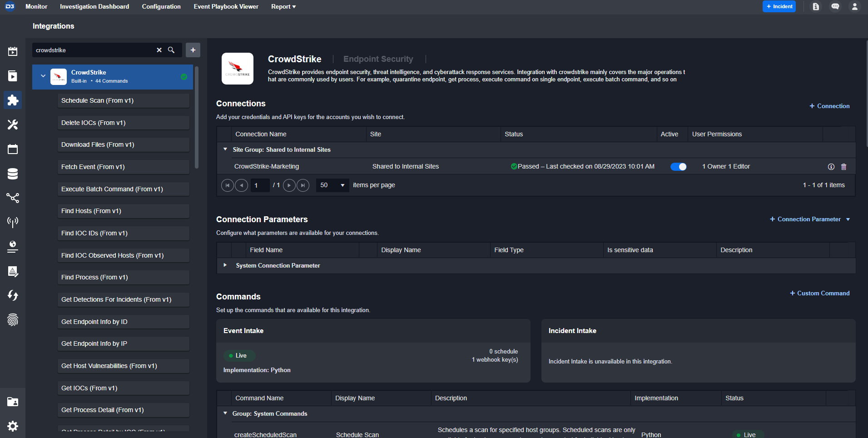Click the integrations search input field
Image resolution: width=868 pixels, height=438 pixels.
[93, 50]
